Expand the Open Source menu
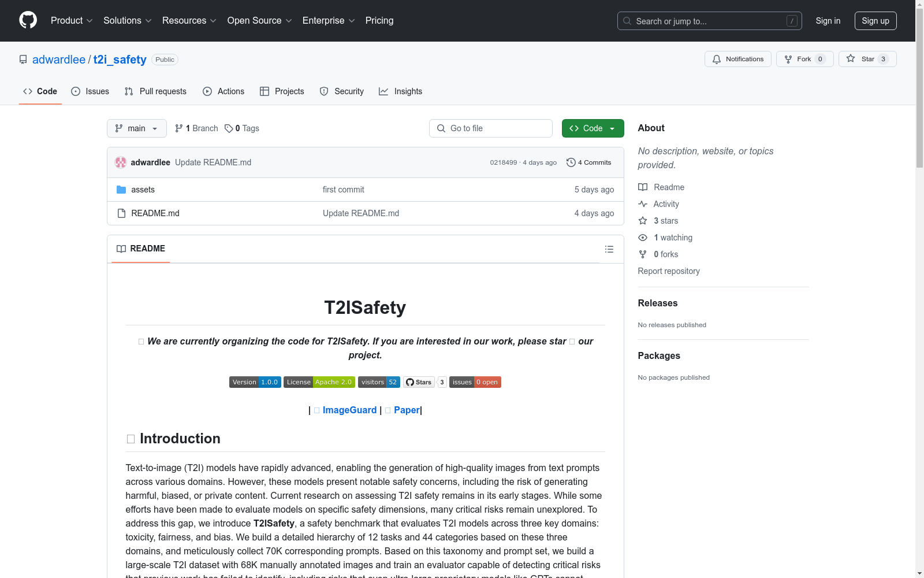This screenshot has height=578, width=924. click(260, 20)
